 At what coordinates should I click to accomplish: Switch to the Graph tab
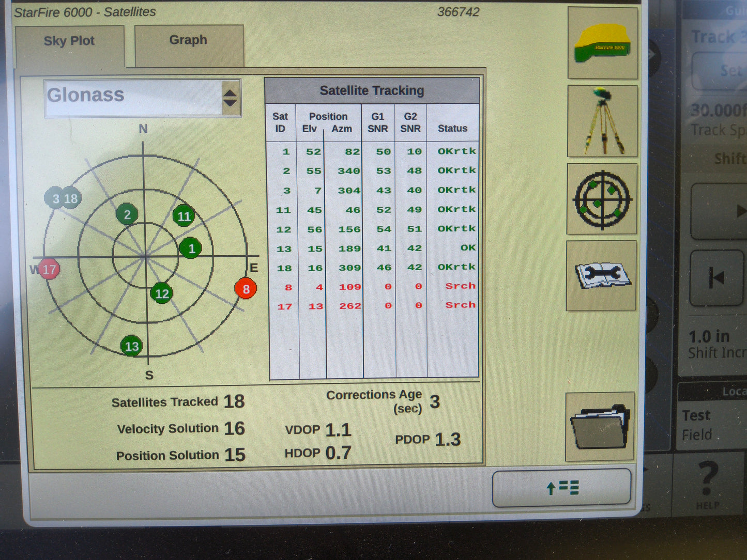(x=187, y=40)
